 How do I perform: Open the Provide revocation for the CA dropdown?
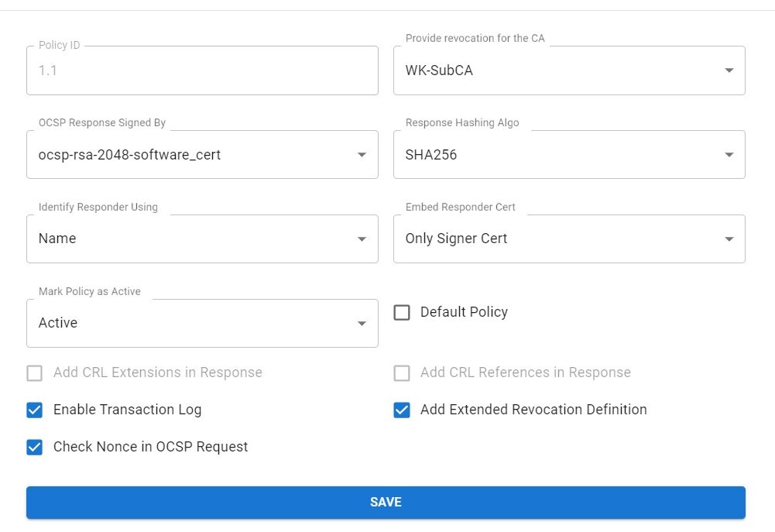coord(569,70)
